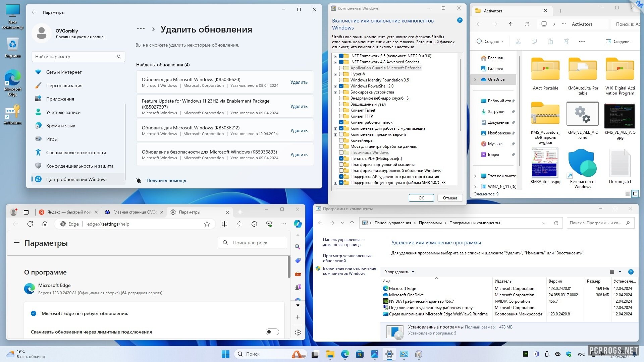This screenshot has width=644, height=362.
Task: Click Refresh icon in Activators explorer window
Action: [527, 24]
